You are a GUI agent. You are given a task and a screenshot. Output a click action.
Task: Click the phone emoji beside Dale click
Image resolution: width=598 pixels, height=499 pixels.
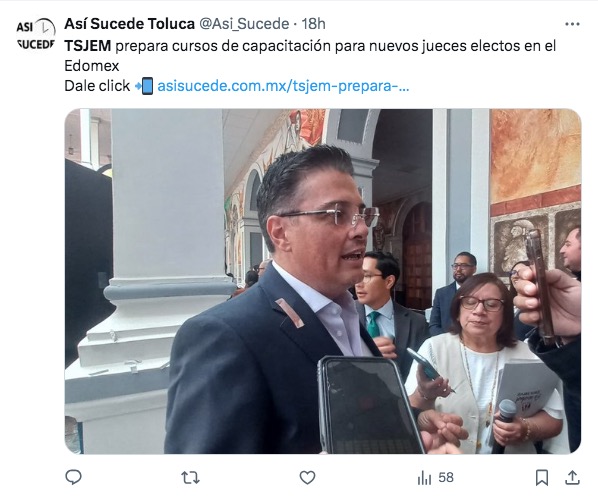[145, 86]
